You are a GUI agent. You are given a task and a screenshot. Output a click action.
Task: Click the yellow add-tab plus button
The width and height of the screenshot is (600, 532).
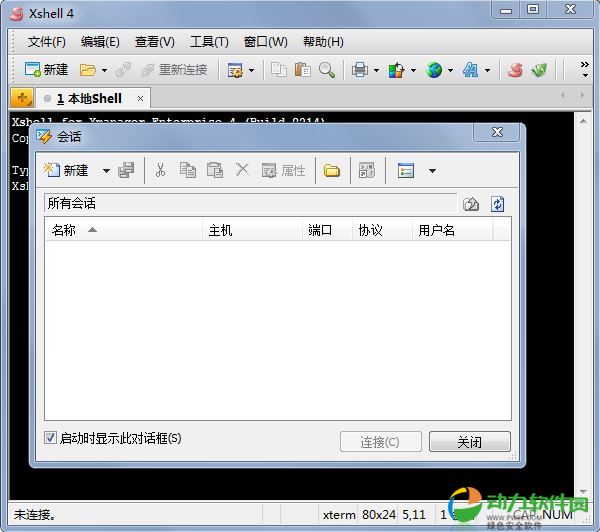(21, 98)
